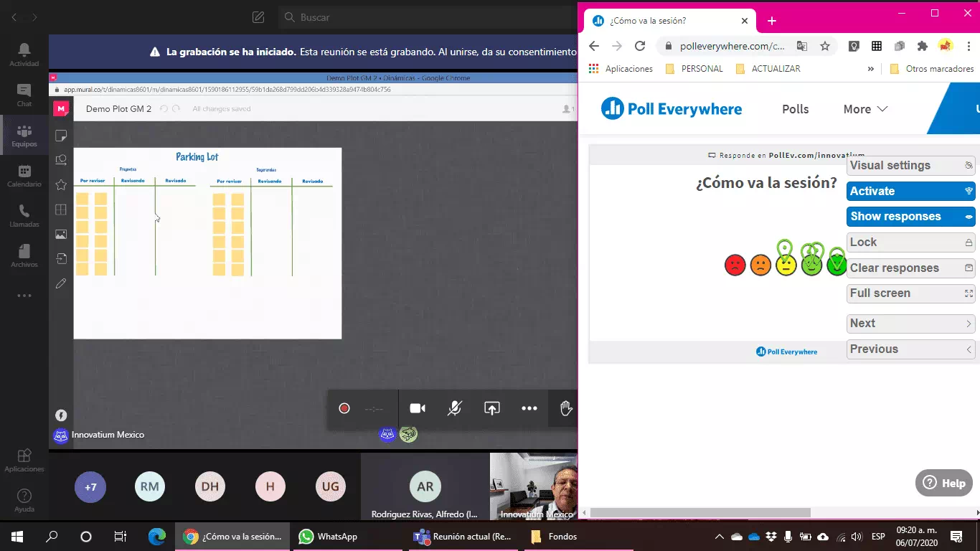Click the raise hand icon
This screenshot has height=551, width=980.
566,408
